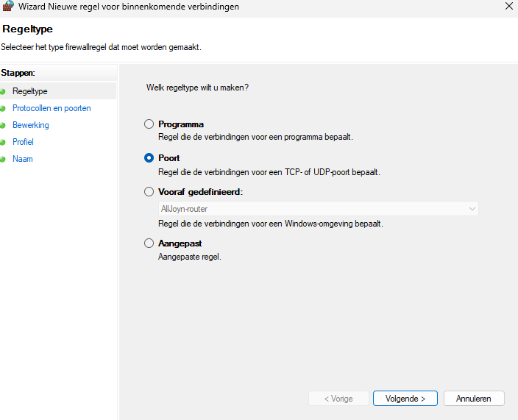
Task: Select the Programma radio button
Action: click(149, 124)
